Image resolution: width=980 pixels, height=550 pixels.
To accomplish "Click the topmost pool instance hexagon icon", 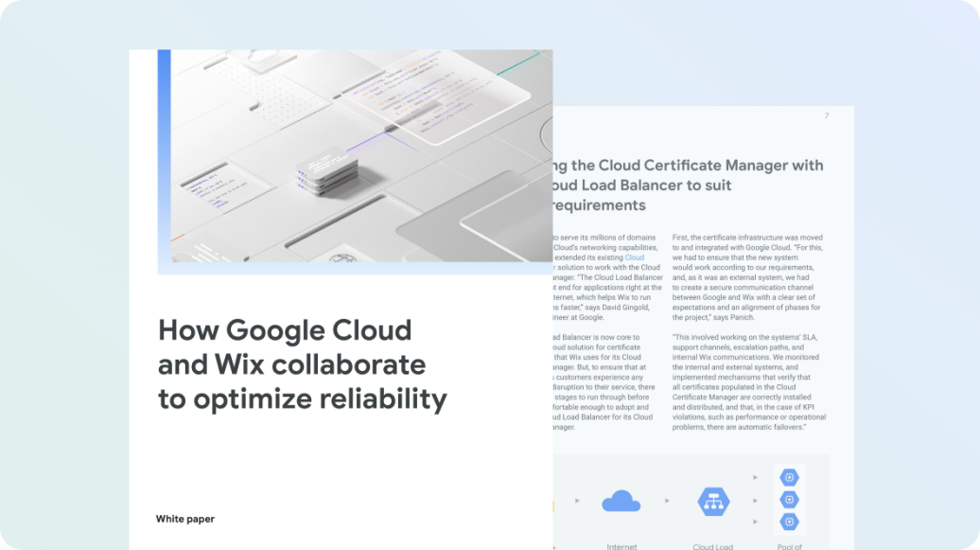I will click(x=789, y=477).
